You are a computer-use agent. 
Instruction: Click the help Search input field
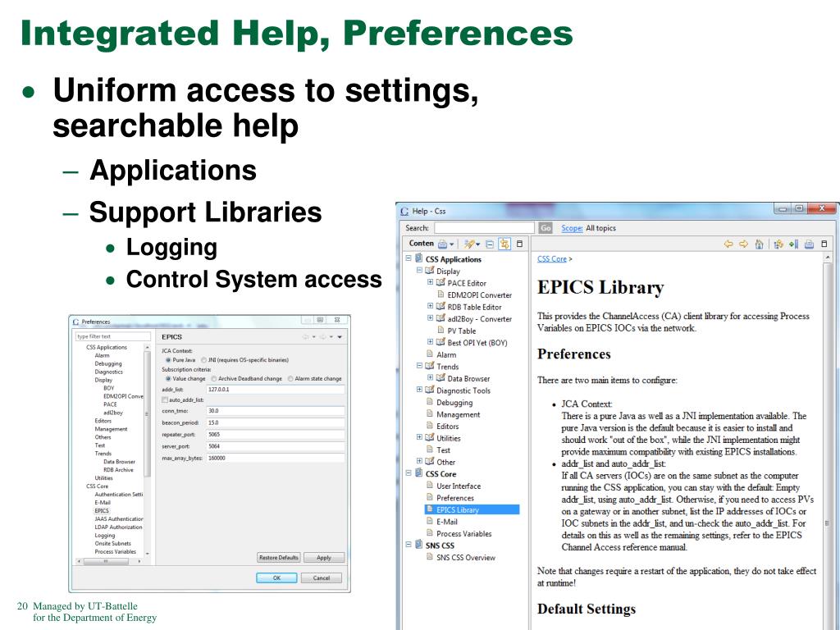[x=484, y=228]
